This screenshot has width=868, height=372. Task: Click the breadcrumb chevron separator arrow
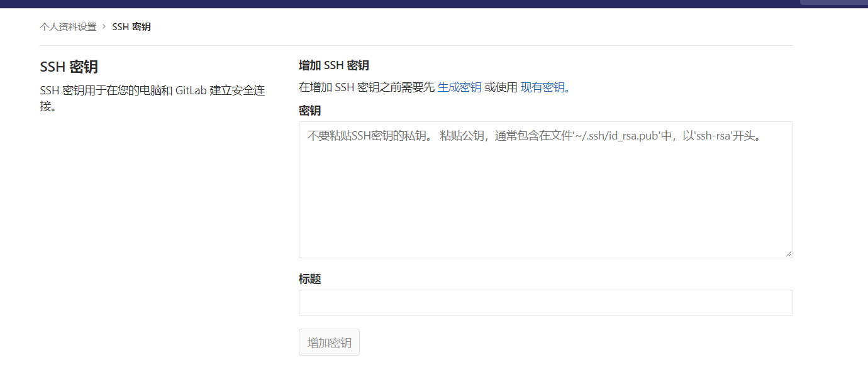104,27
